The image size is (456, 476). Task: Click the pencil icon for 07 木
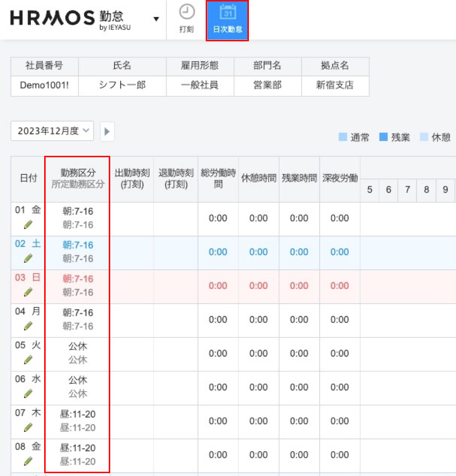[28, 427]
